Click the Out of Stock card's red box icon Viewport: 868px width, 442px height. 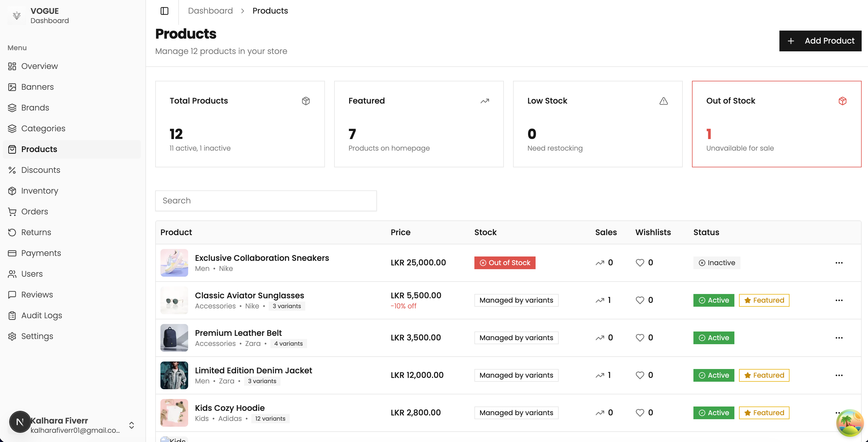(x=842, y=101)
